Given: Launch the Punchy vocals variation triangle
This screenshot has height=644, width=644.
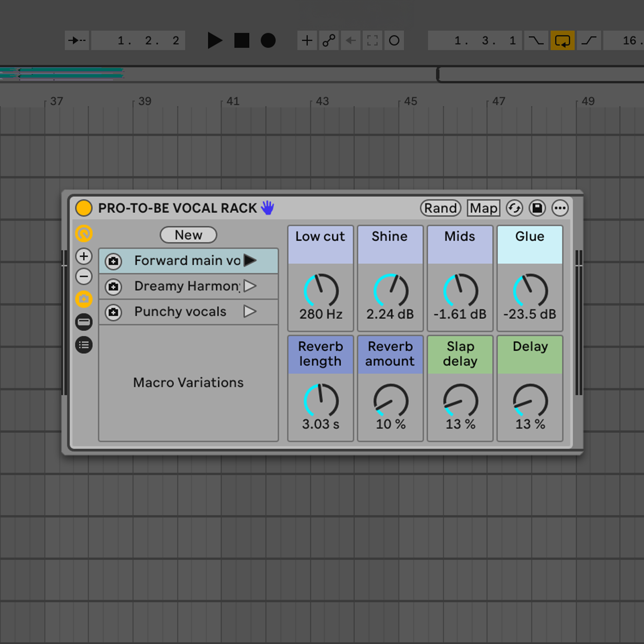Looking at the screenshot, I should (250, 312).
